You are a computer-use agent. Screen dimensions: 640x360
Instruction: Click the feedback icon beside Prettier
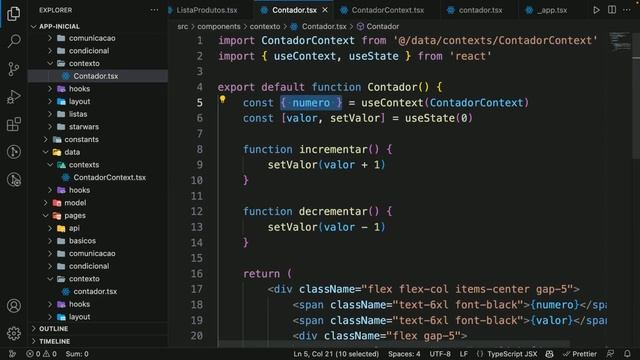coord(611,354)
